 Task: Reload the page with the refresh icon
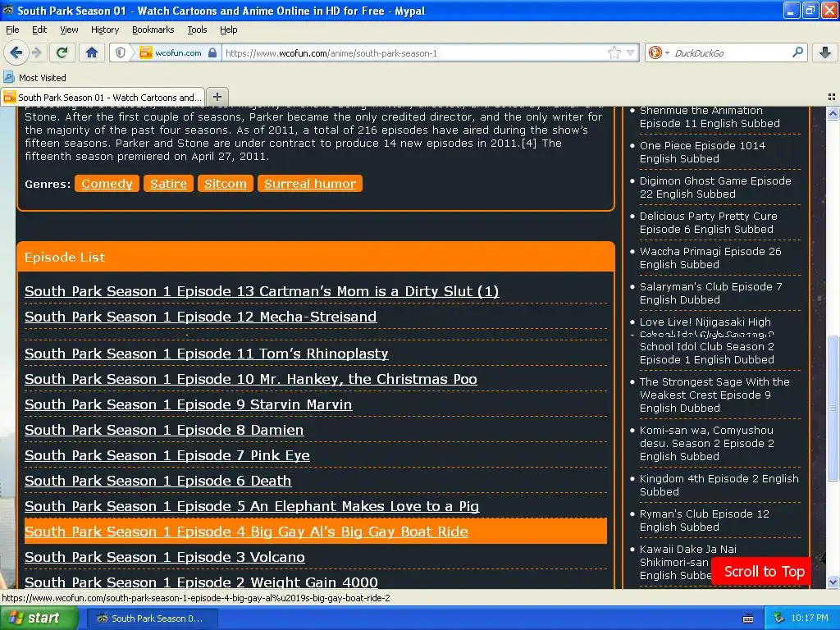tap(62, 52)
